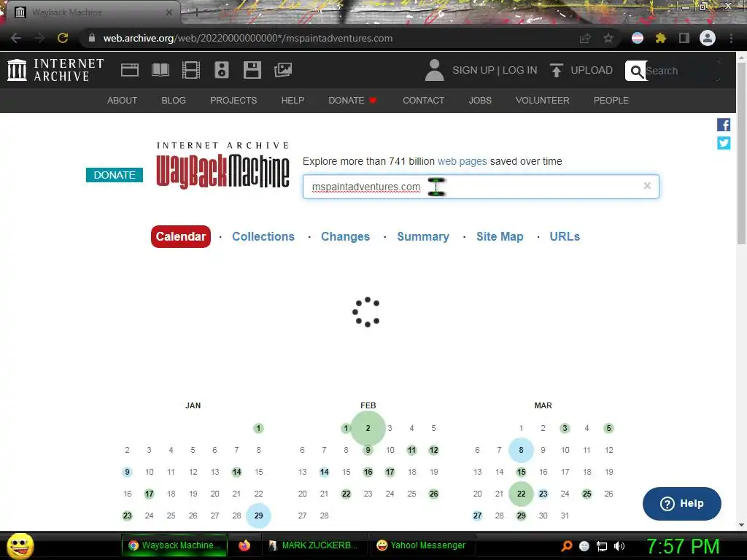Open the BLOG menu item

click(x=174, y=101)
